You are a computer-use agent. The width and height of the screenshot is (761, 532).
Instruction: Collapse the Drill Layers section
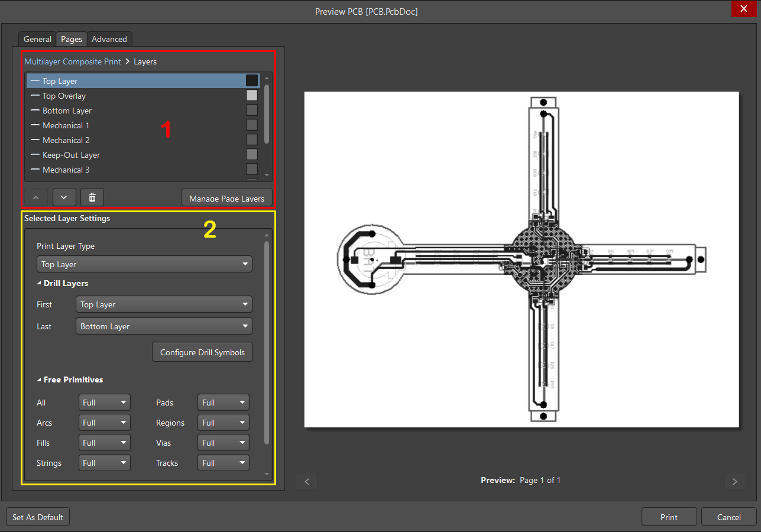40,284
